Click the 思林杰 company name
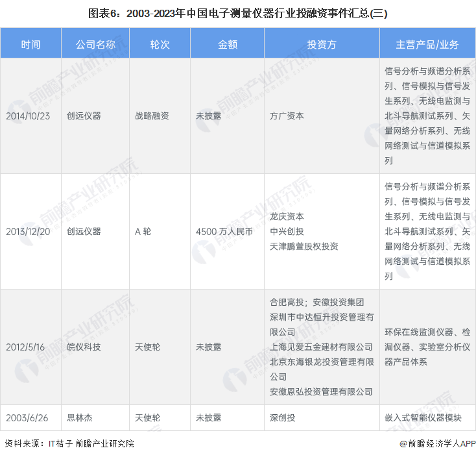This screenshot has height=457, width=476. [x=80, y=417]
